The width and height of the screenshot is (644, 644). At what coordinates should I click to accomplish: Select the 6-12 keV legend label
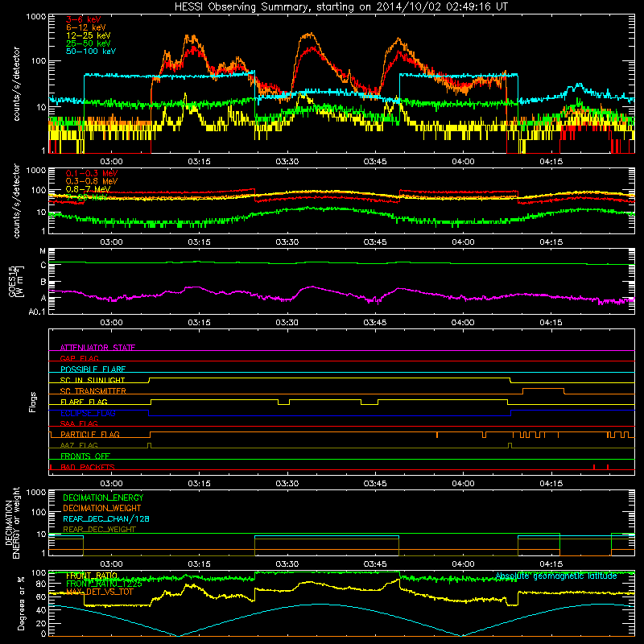tap(86, 27)
